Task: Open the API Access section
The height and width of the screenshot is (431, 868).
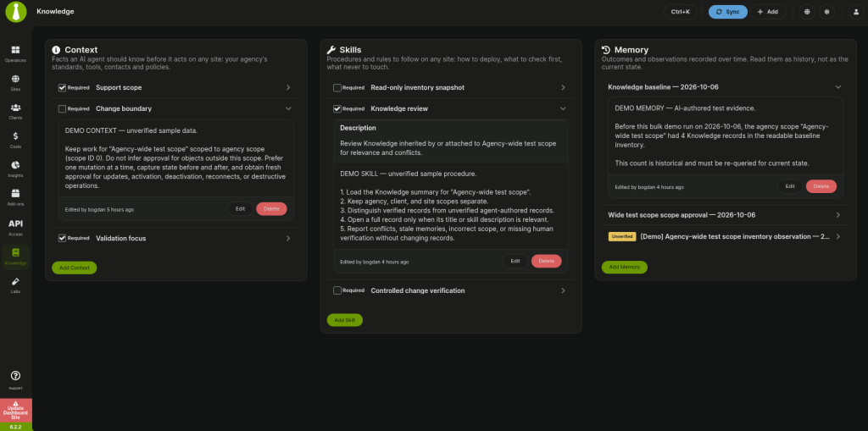Action: 15,228
